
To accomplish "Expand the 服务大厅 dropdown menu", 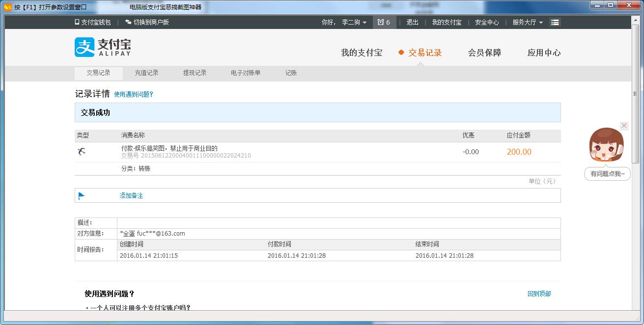I will coord(527,22).
